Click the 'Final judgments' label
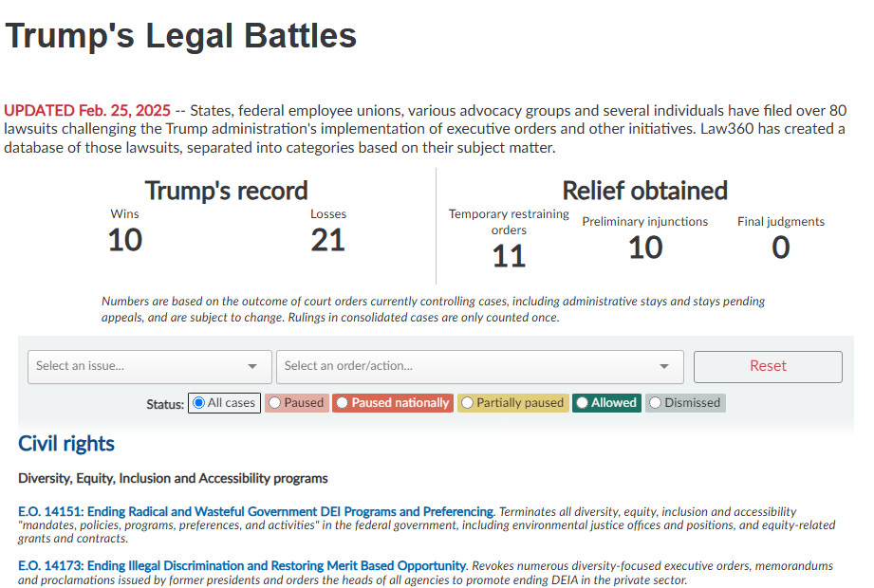874x588 pixels. pyautogui.click(x=781, y=222)
